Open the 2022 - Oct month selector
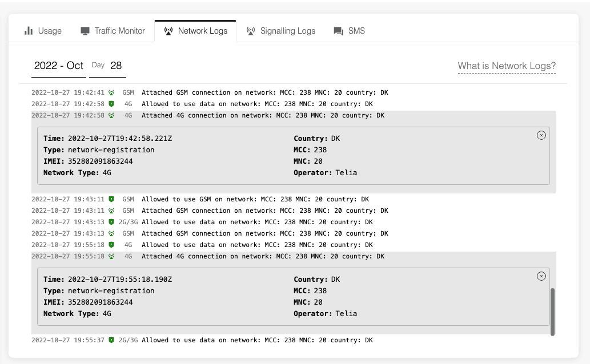The height and width of the screenshot is (364, 590). (59, 66)
